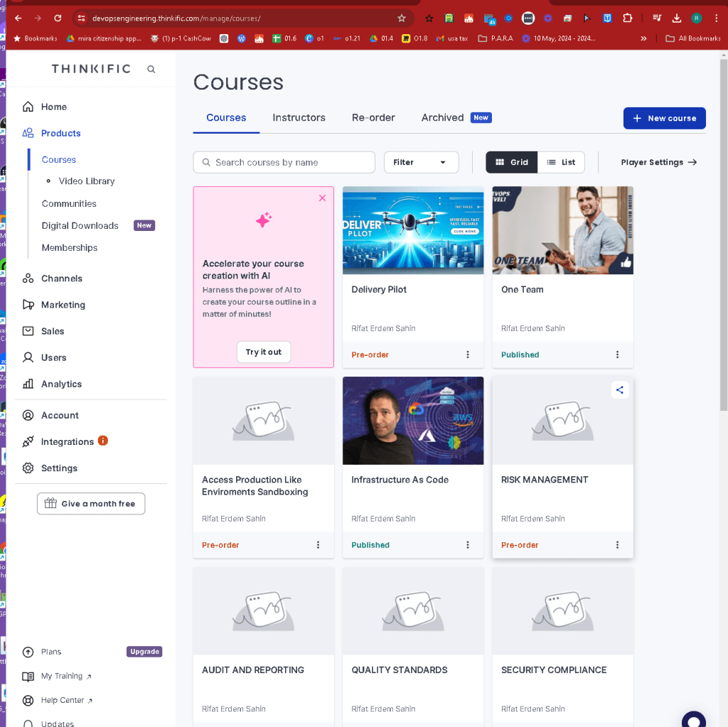Bookmark this page with the star icon
This screenshot has height=727, width=728.
pyautogui.click(x=402, y=18)
